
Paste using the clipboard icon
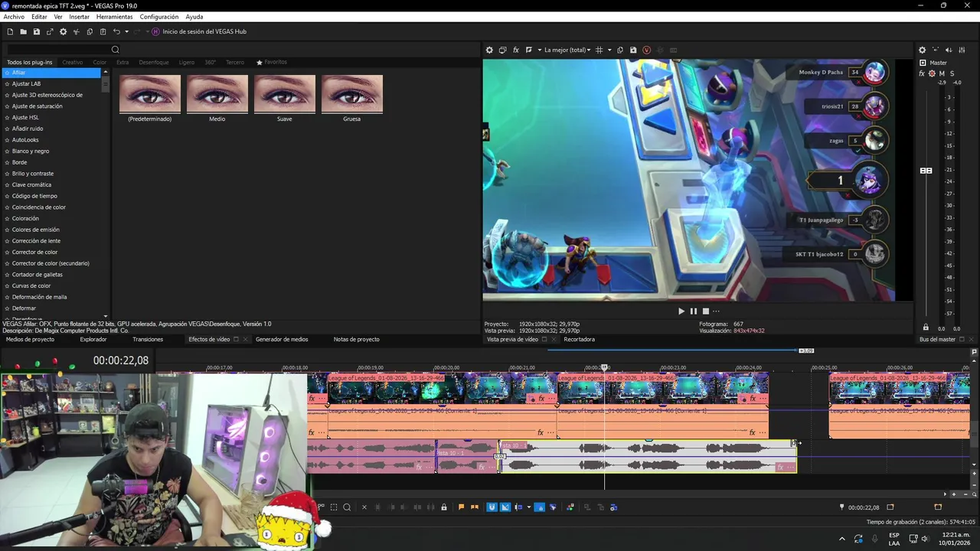coord(103,31)
